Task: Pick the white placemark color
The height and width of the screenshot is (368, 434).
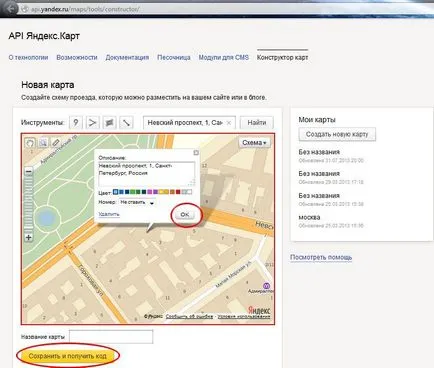Action: [x=189, y=192]
